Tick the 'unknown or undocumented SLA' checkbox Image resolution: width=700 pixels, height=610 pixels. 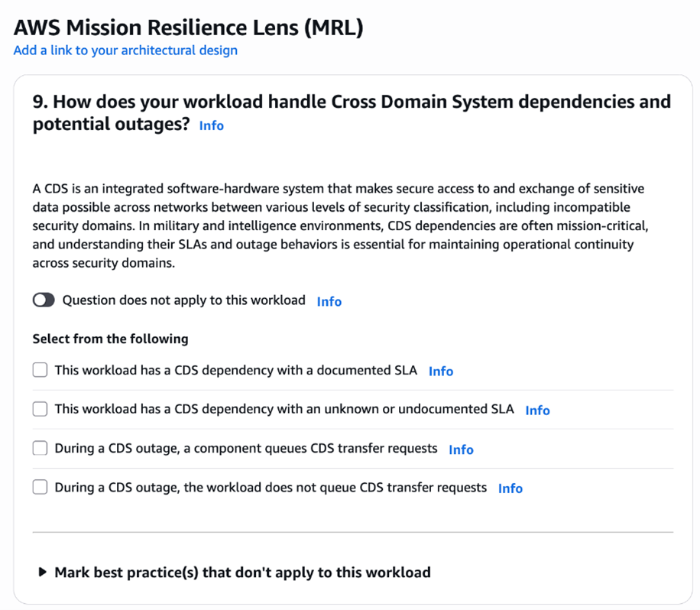tap(40, 410)
